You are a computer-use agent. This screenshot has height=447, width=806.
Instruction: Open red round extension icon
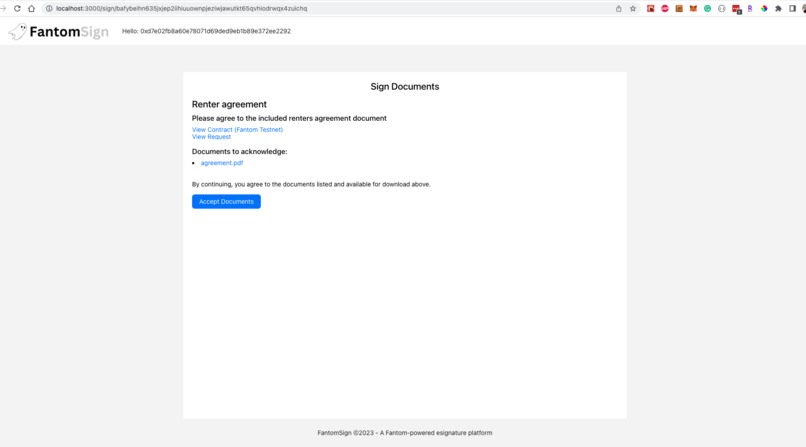[665, 8]
